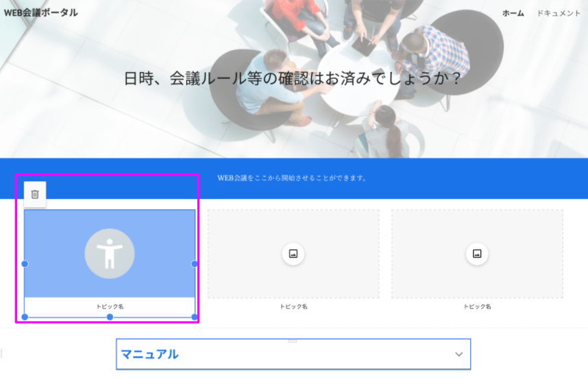Click the マニュアル collapsible heading text
Viewport: 588px width, 378px height.
pos(150,355)
